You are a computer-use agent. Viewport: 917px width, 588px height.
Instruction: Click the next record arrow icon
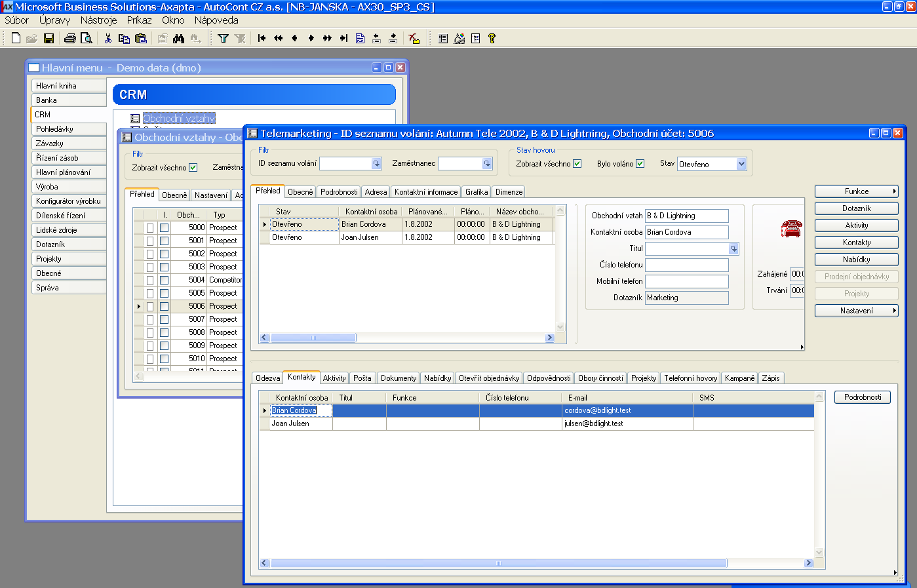311,38
